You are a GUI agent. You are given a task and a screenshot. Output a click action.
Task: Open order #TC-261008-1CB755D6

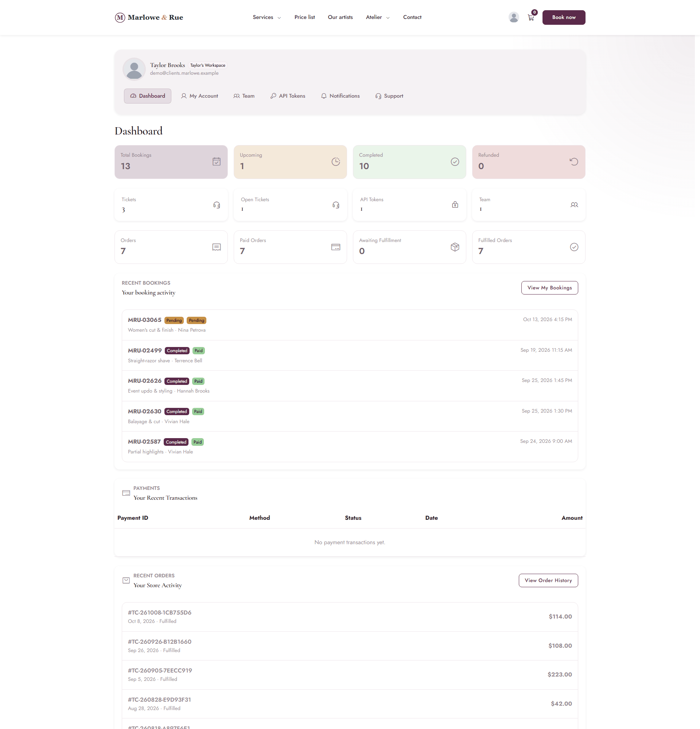coord(350,617)
